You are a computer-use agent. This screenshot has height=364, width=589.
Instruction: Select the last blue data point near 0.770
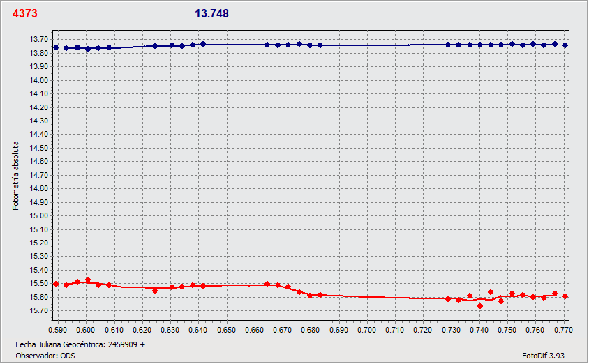pyautogui.click(x=565, y=45)
